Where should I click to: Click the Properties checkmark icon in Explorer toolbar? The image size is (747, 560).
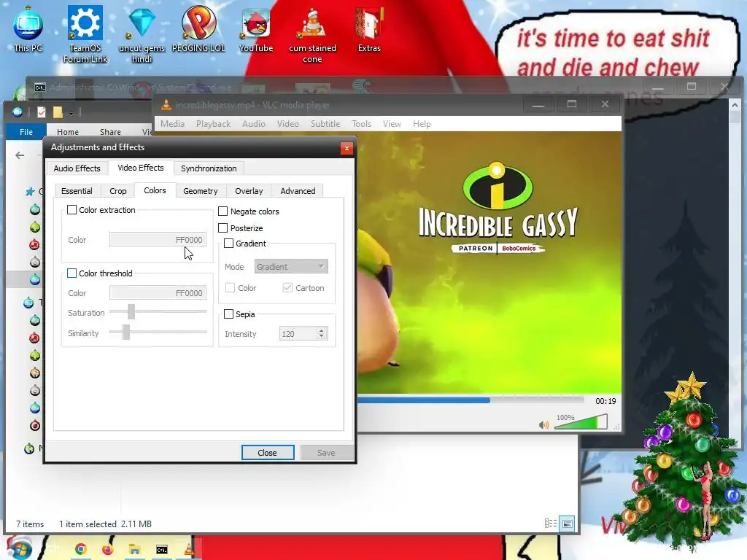pyautogui.click(x=42, y=112)
